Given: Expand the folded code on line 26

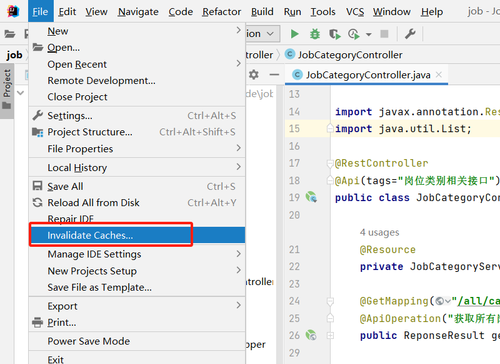Looking at the screenshot, I should [330, 335].
